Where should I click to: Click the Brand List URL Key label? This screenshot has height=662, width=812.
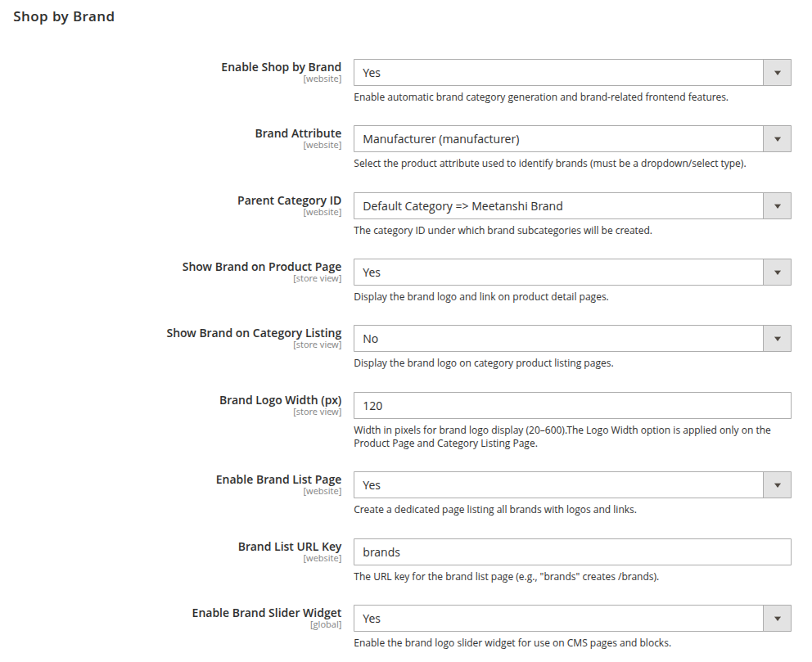click(290, 547)
